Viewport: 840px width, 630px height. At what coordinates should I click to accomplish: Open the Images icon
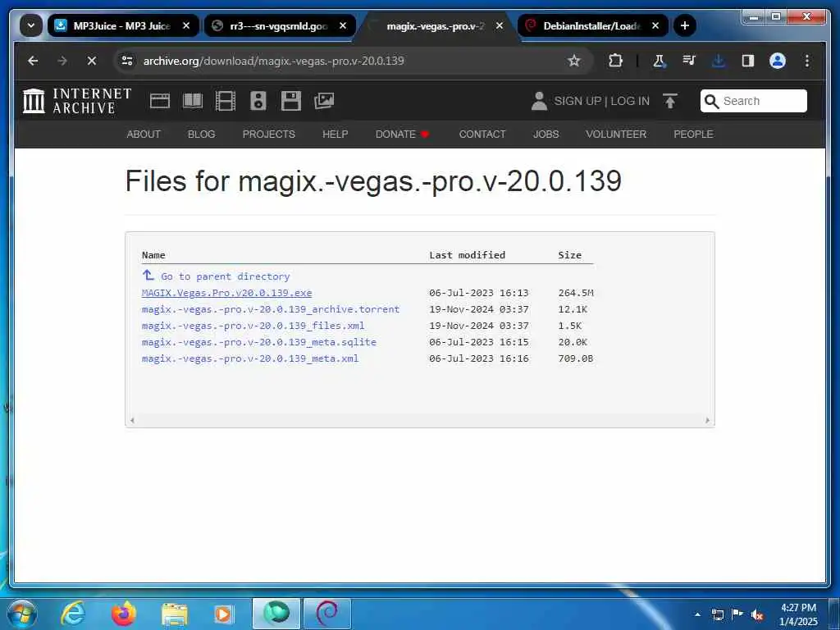click(x=324, y=101)
